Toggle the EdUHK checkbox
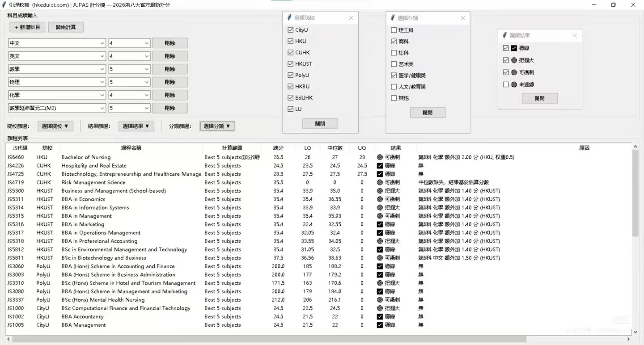The width and height of the screenshot is (644, 345). pos(291,98)
